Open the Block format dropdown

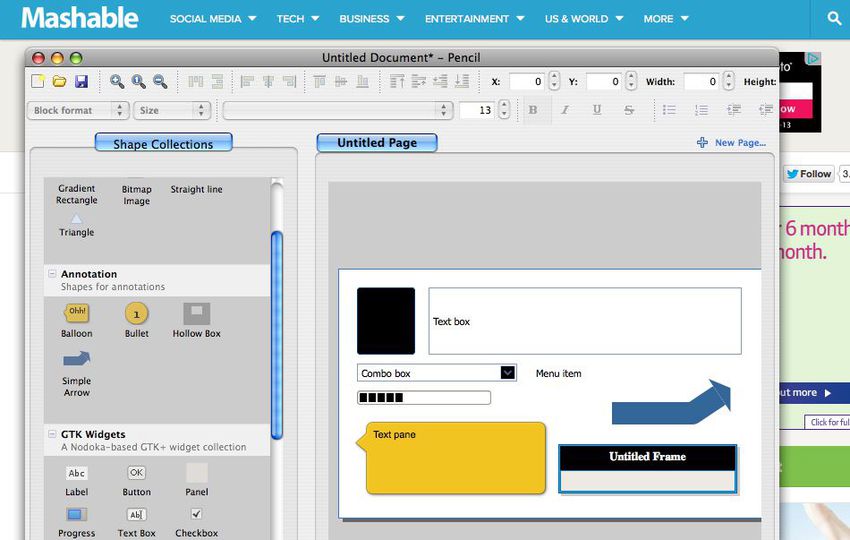[78, 110]
